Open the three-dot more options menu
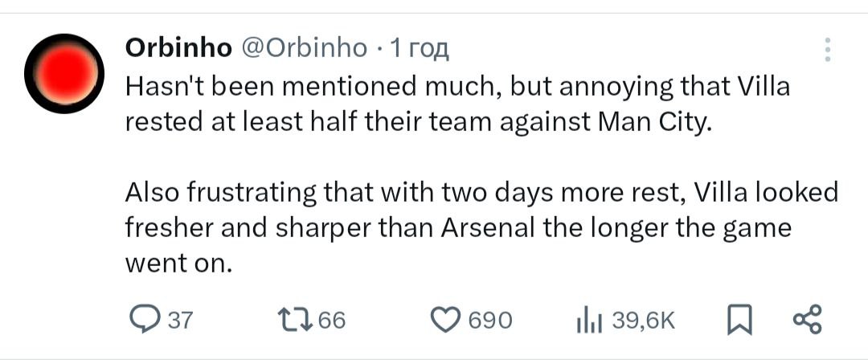 827,50
